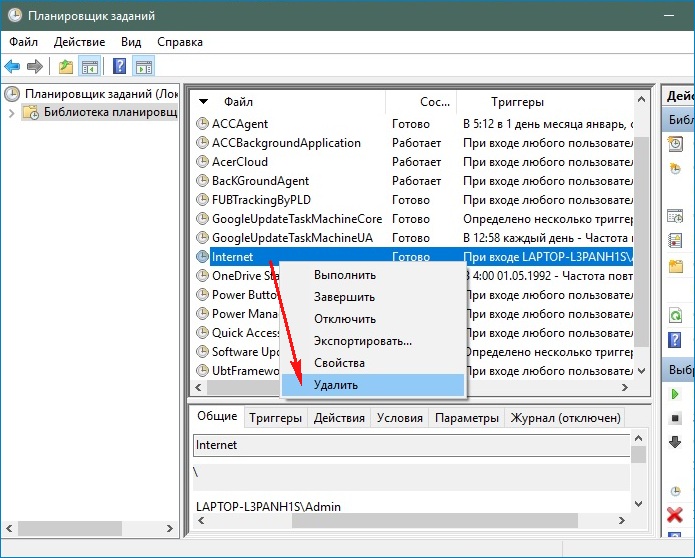Click left tree pane scrollbar right arrow
The image size is (695, 558).
[170, 528]
